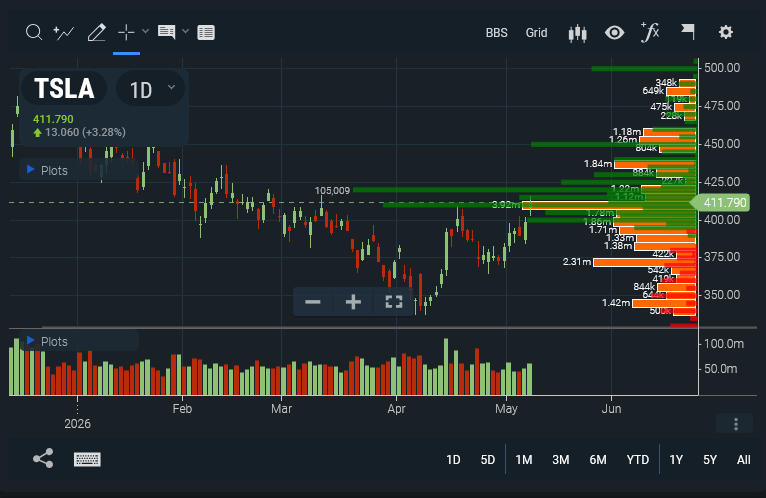The height and width of the screenshot is (498, 766).
Task: Switch range to All
Action: click(x=744, y=460)
